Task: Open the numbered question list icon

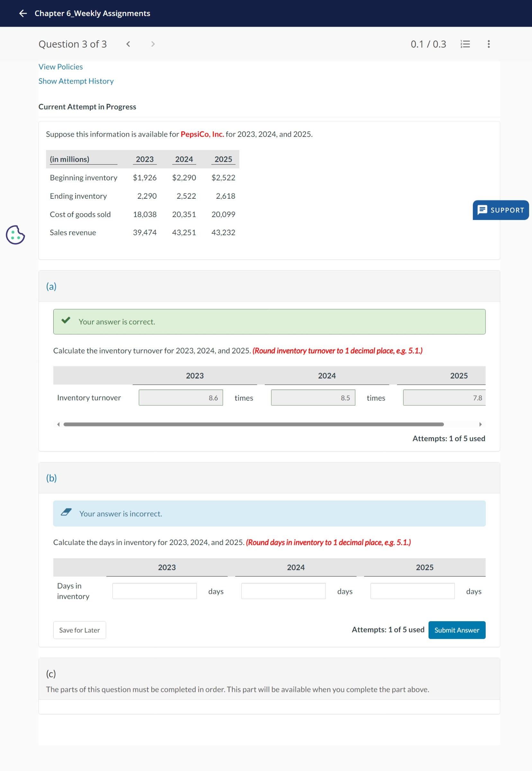Action: click(x=465, y=44)
